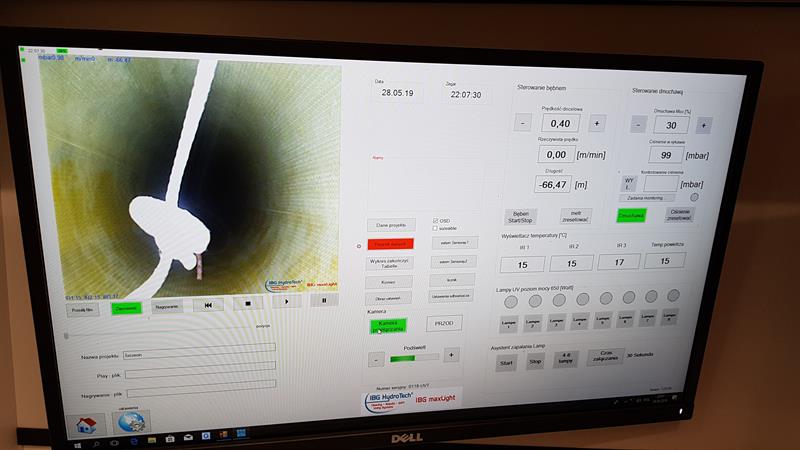Viewport: 800px width, 450px height.
Task: Stop the video playback
Action: (x=247, y=302)
